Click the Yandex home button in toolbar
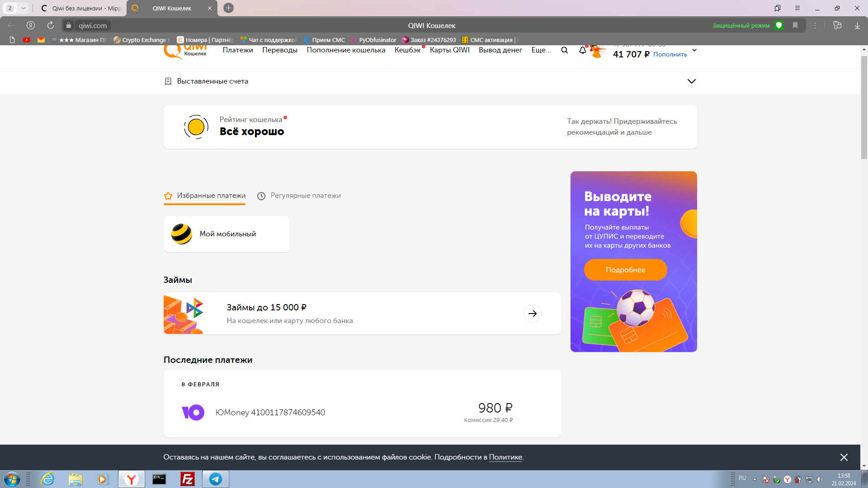The image size is (868, 488). [x=31, y=25]
